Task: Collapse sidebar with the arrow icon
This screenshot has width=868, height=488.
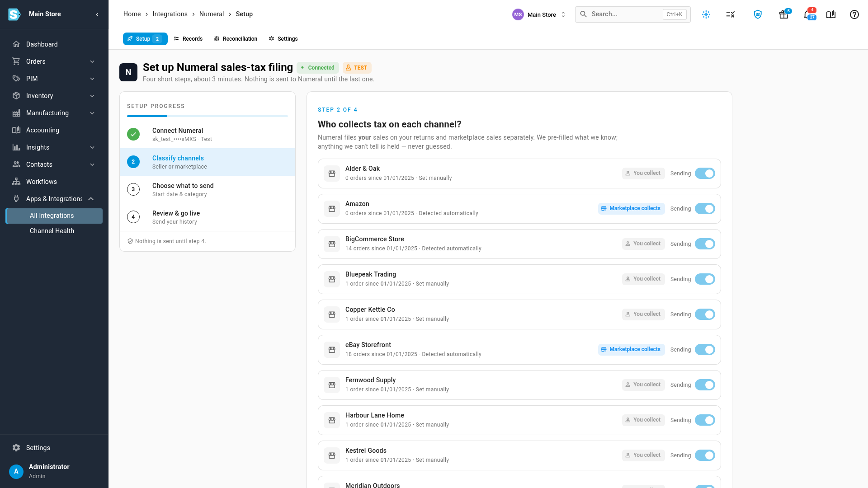Action: (x=97, y=14)
